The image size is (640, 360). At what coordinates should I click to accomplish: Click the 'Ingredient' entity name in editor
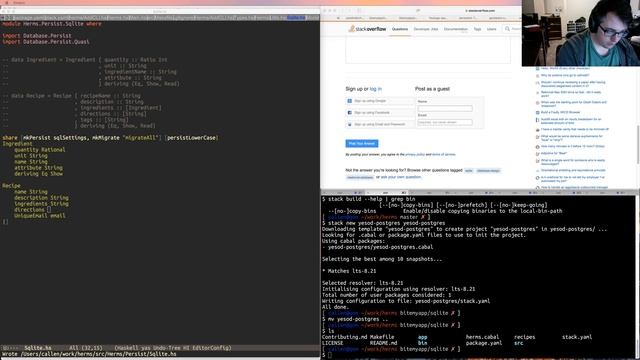[x=17, y=144]
